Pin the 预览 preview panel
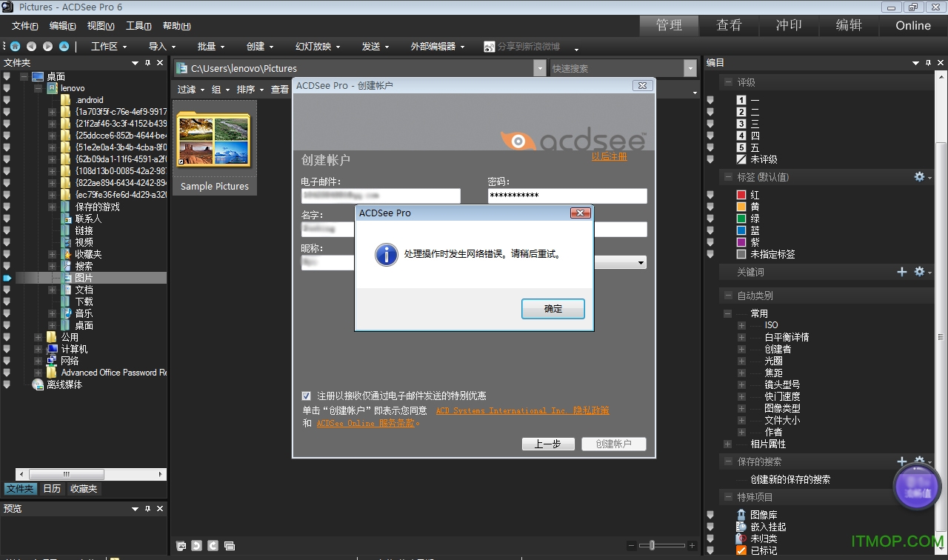The image size is (948, 560). click(147, 509)
